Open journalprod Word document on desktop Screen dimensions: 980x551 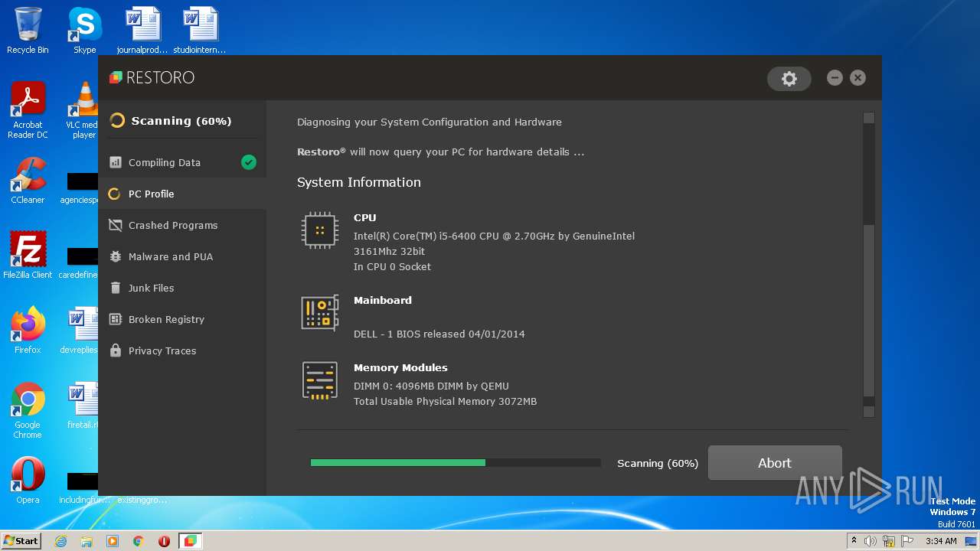[x=142, y=31]
